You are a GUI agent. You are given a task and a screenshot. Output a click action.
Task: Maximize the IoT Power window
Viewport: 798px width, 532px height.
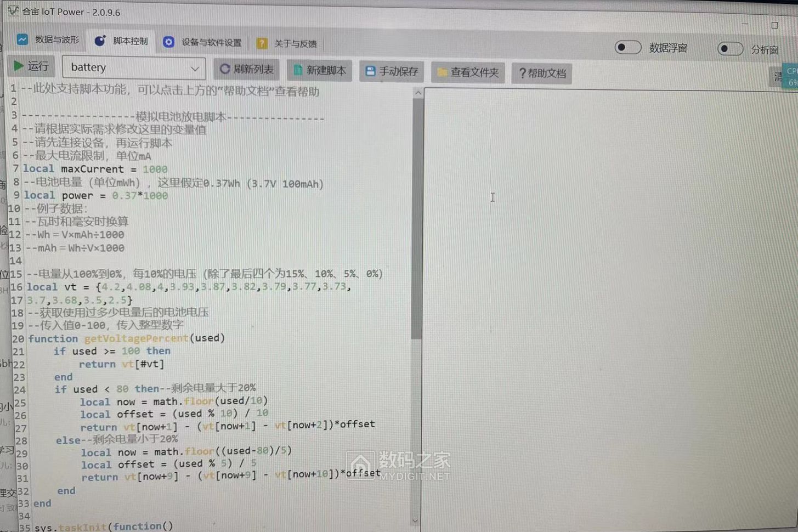tap(774, 25)
